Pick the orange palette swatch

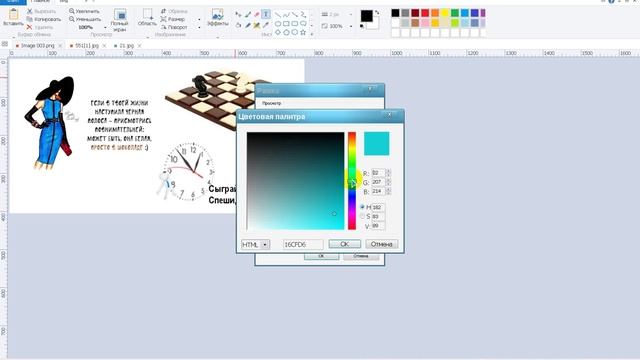pos(435,13)
